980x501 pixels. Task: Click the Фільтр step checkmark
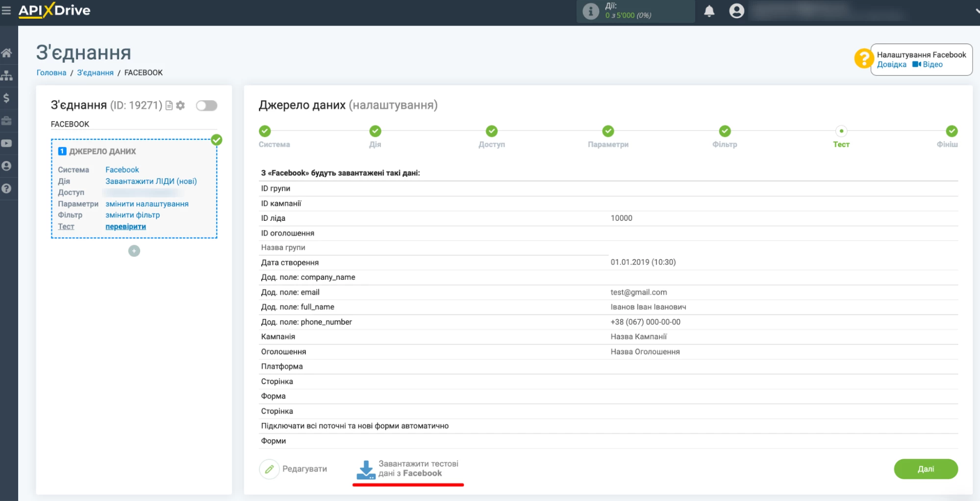click(725, 131)
